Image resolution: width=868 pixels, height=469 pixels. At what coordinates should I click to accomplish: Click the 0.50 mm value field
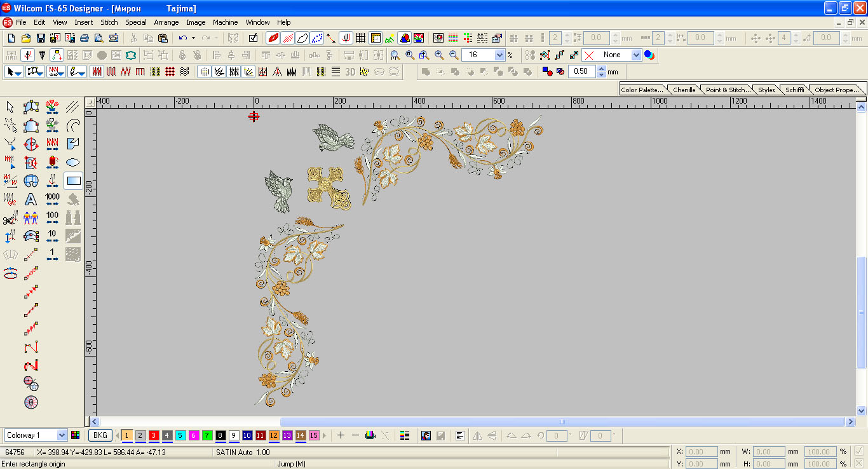582,72
